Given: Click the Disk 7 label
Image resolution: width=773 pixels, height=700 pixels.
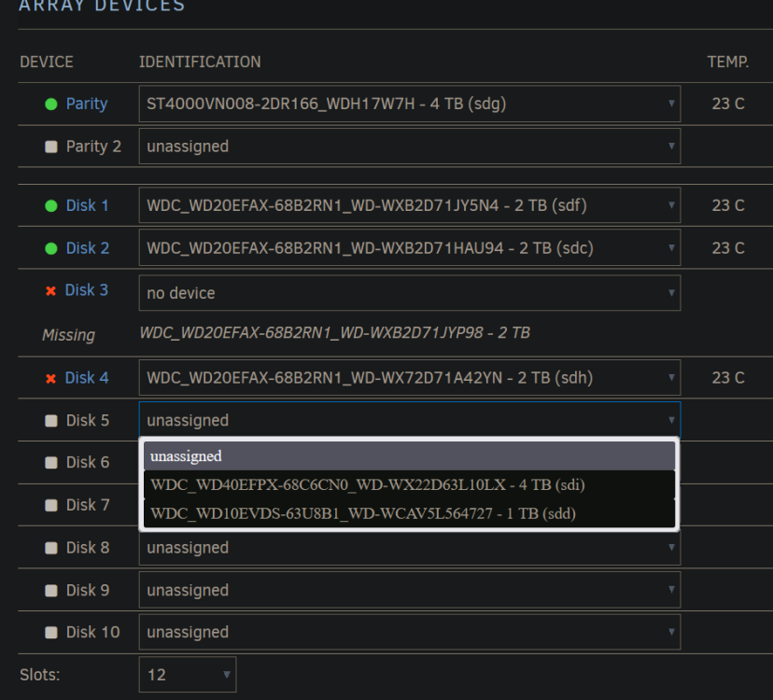Looking at the screenshot, I should click(88, 505).
